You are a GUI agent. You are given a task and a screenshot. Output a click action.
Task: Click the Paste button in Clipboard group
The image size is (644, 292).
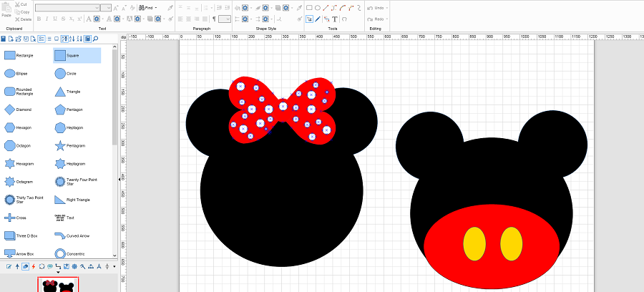(6, 10)
